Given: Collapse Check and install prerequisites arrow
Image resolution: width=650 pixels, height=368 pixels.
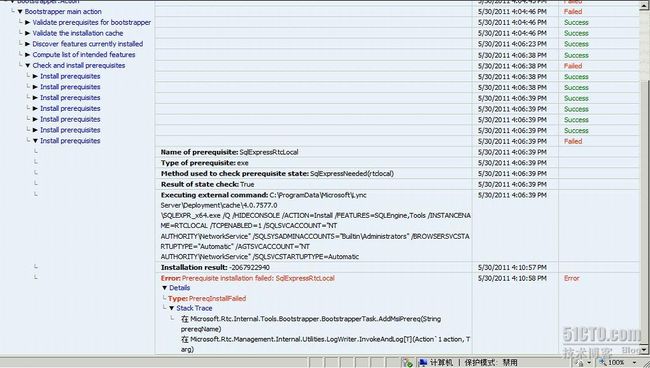Looking at the screenshot, I should coord(27,65).
